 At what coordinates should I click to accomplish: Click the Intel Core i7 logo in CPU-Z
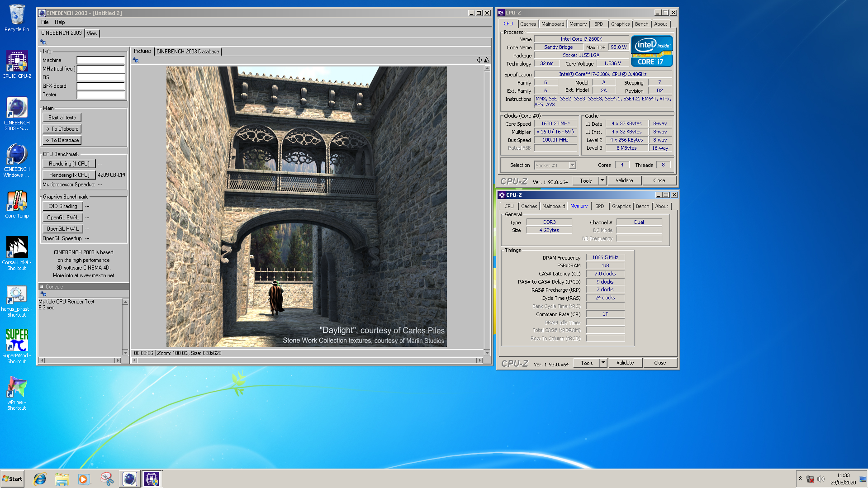pyautogui.click(x=652, y=51)
